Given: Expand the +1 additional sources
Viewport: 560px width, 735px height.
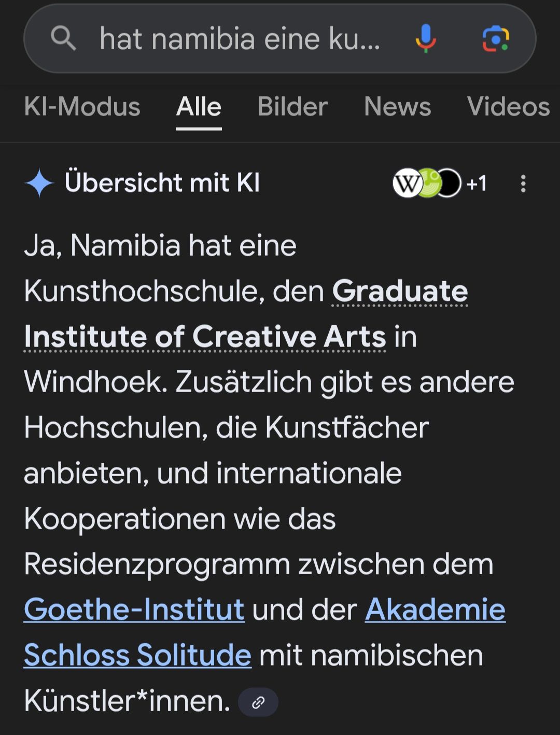Looking at the screenshot, I should (x=477, y=184).
